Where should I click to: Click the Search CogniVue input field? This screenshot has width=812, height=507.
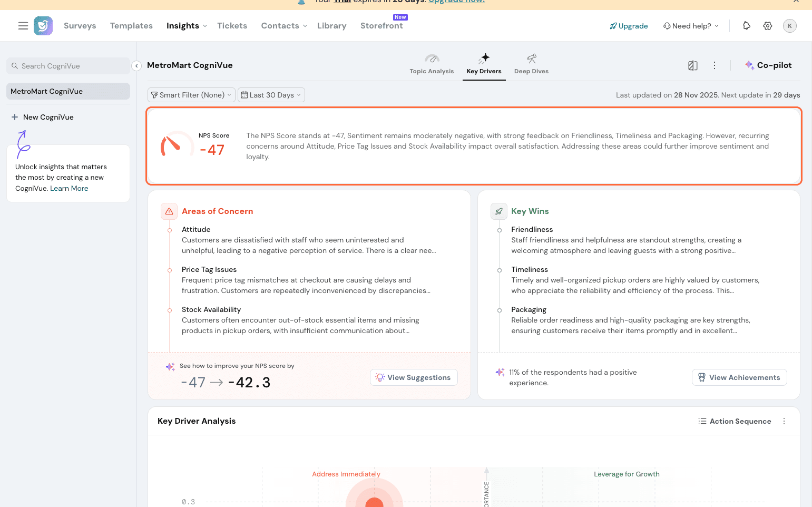point(69,66)
